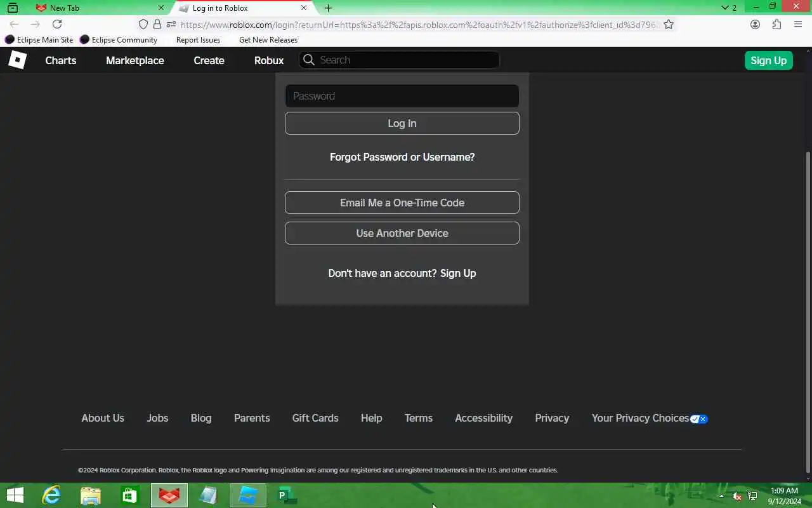Click the network tray icon
Viewport: 812px width, 508px height.
[752, 496]
